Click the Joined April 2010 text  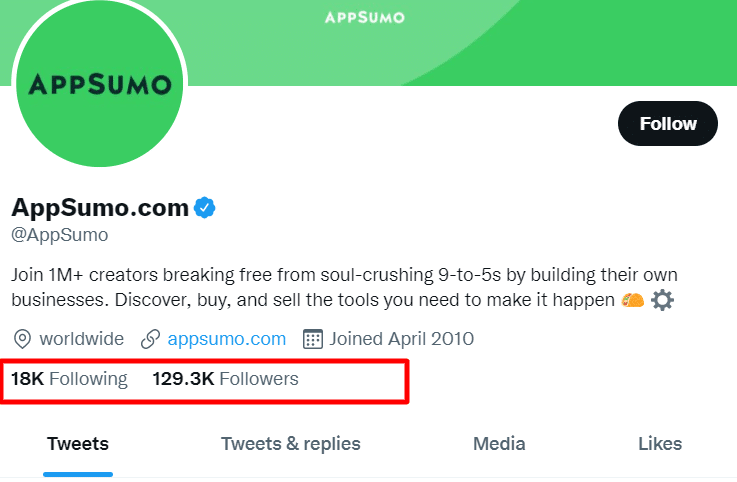point(401,339)
